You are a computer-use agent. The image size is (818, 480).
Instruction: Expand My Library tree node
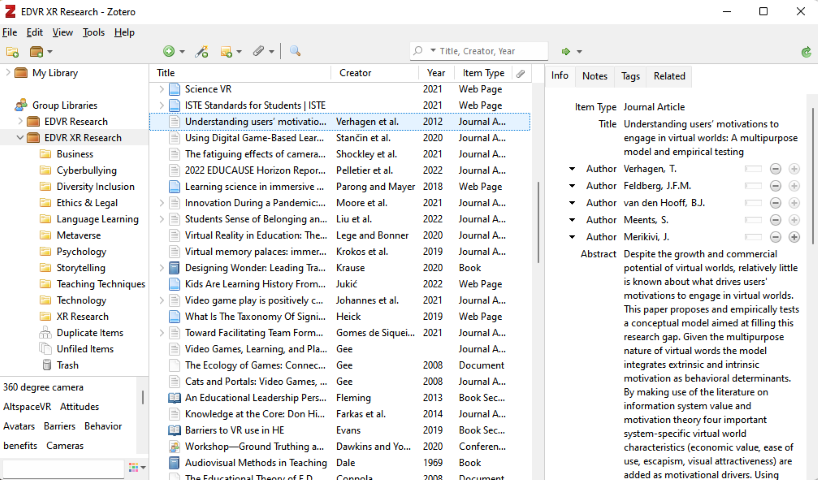coord(8,73)
